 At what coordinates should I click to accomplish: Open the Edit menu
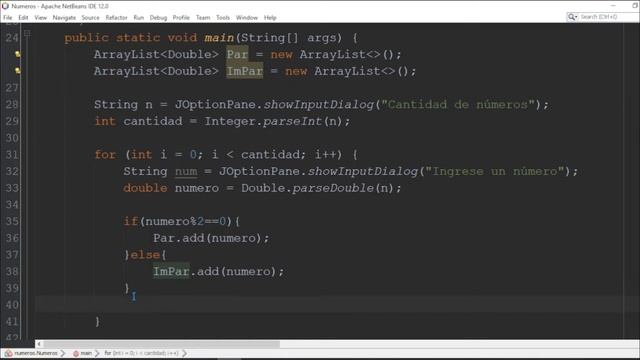[23, 18]
